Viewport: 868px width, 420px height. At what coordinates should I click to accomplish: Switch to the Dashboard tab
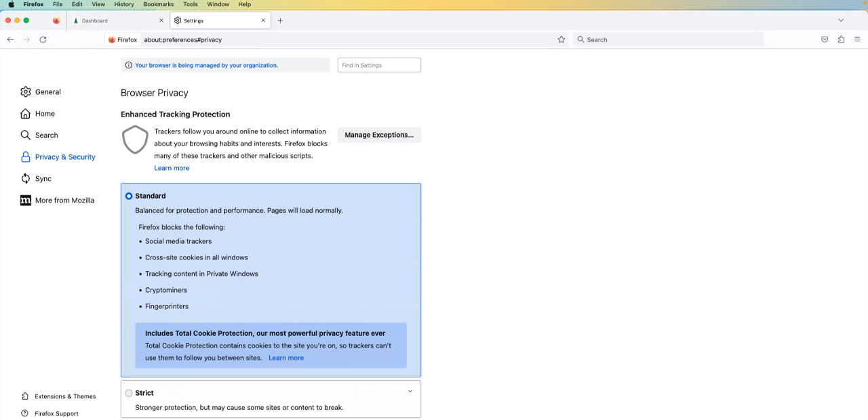click(118, 20)
